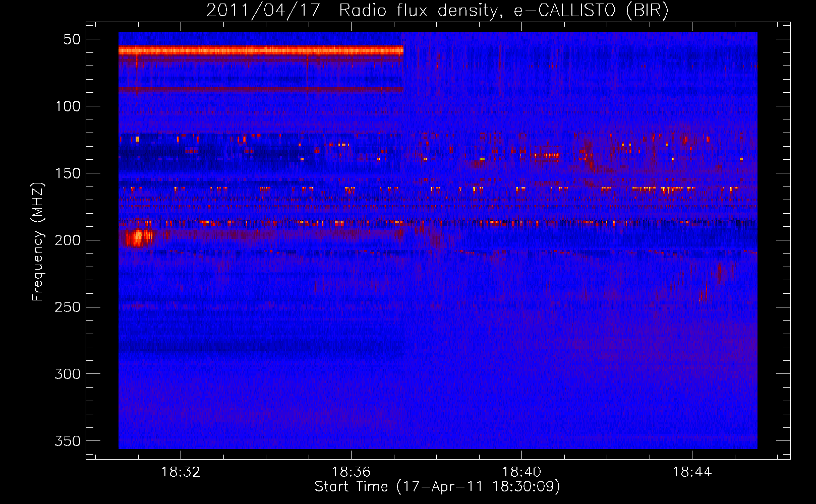Click the 18:36 time tick label

coord(351,472)
